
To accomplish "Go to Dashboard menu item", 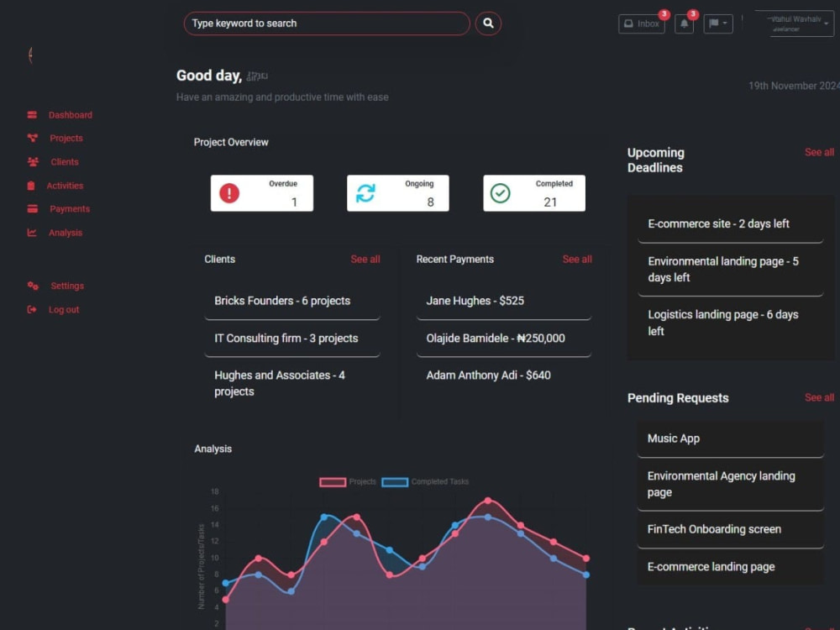I will [x=71, y=115].
